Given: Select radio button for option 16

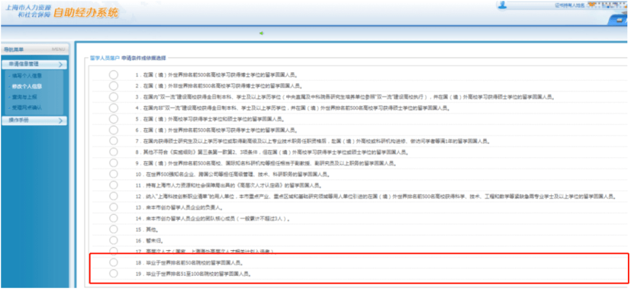Looking at the screenshot, I should [x=114, y=240].
